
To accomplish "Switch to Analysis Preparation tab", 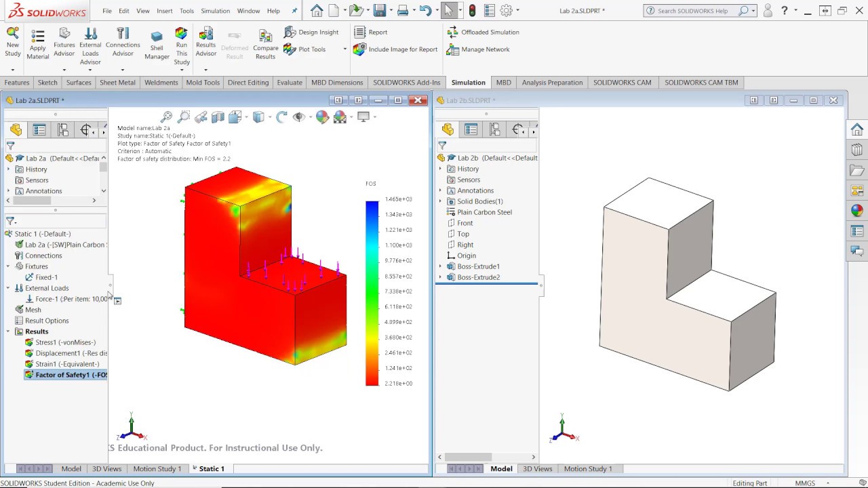I will point(552,83).
